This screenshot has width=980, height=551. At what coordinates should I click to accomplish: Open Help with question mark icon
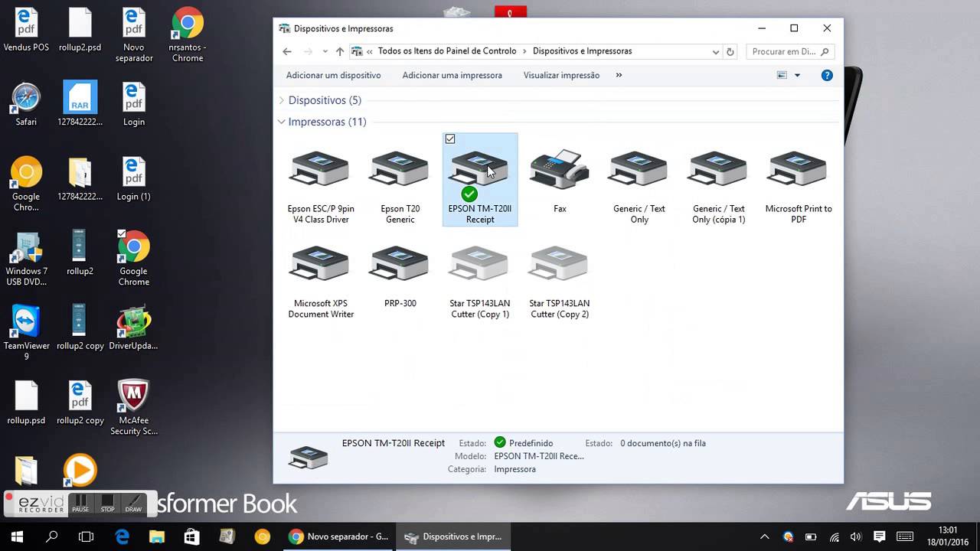827,75
